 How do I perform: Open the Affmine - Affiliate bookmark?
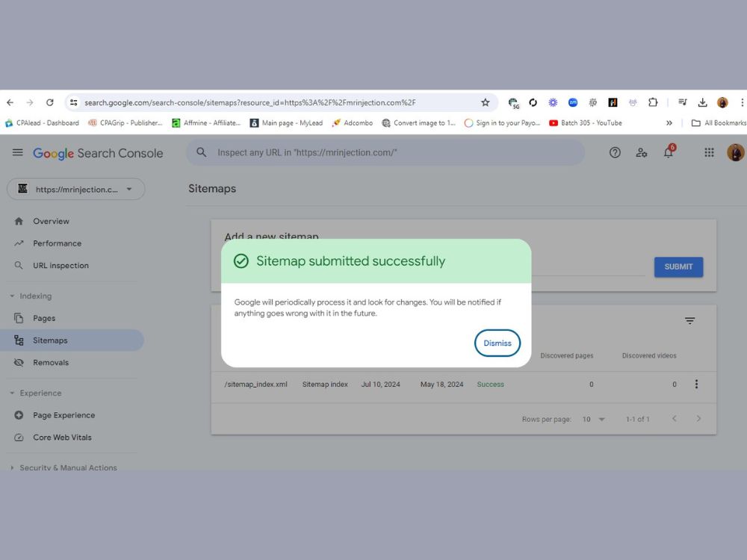pyautogui.click(x=206, y=123)
